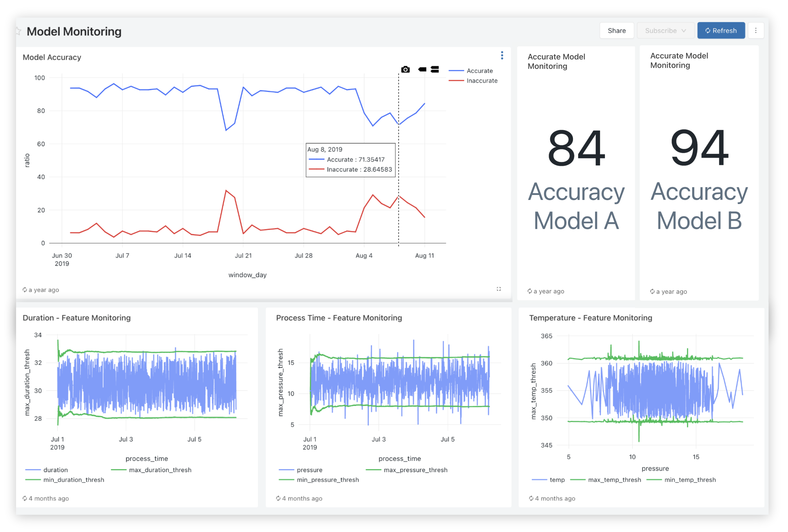Screen dimensions: 788x532
Task: Click the Share button
Action: click(x=616, y=30)
